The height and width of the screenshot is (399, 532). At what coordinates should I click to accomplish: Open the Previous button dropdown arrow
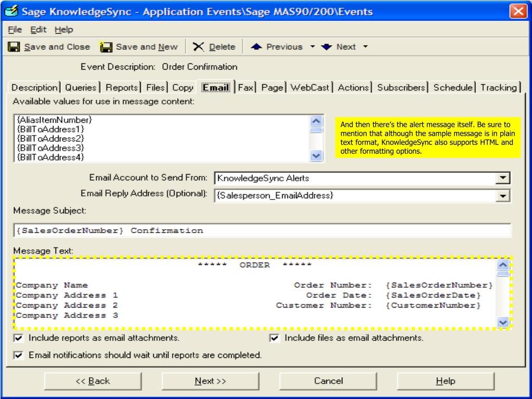pyautogui.click(x=312, y=46)
